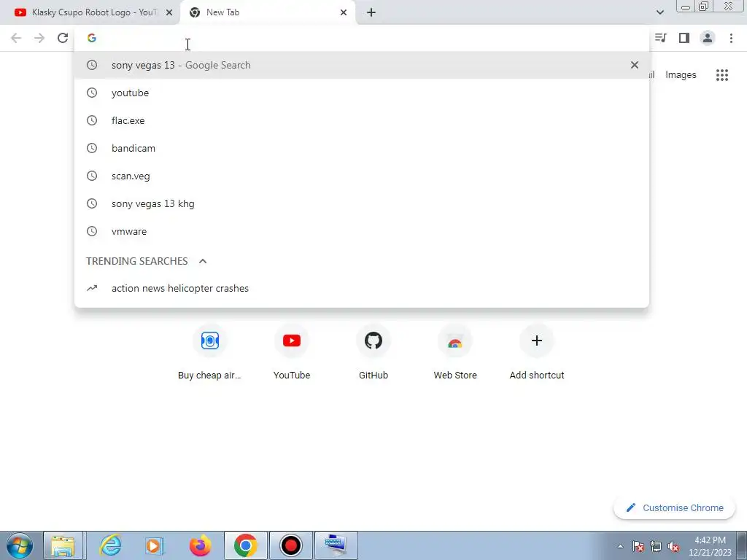The width and height of the screenshot is (747, 560).
Task: Select 'bandicam' search suggestion
Action: (x=362, y=148)
